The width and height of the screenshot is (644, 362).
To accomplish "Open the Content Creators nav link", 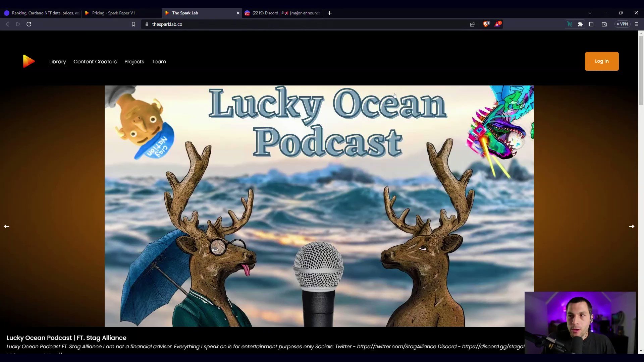I will pos(95,62).
